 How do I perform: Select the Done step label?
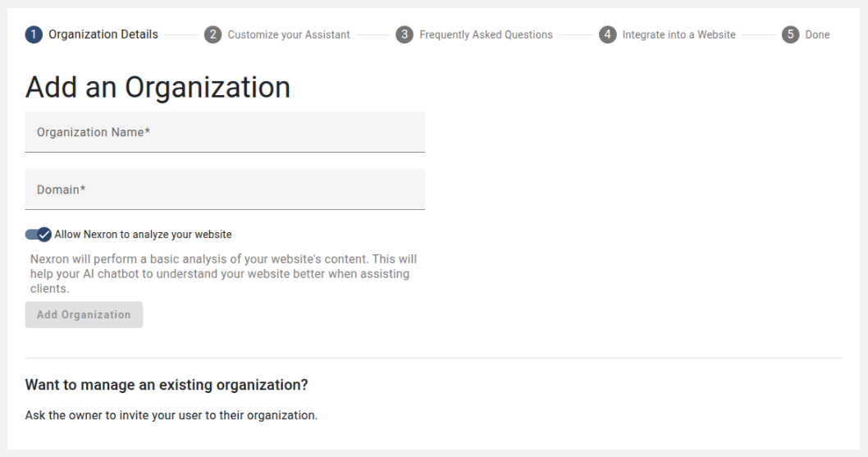point(817,34)
